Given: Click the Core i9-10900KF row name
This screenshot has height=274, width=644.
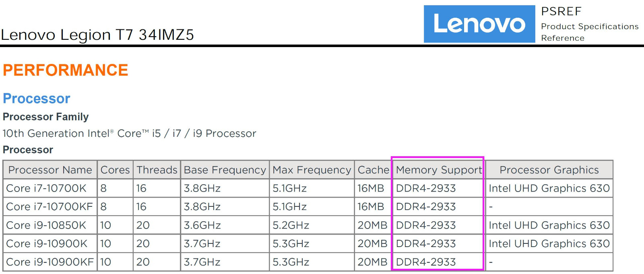Looking at the screenshot, I should coord(50,262).
